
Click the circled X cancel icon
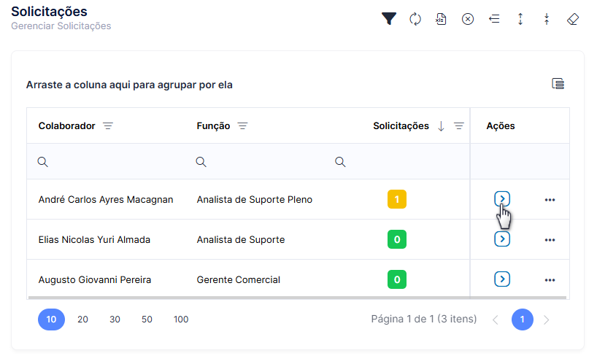coord(468,19)
